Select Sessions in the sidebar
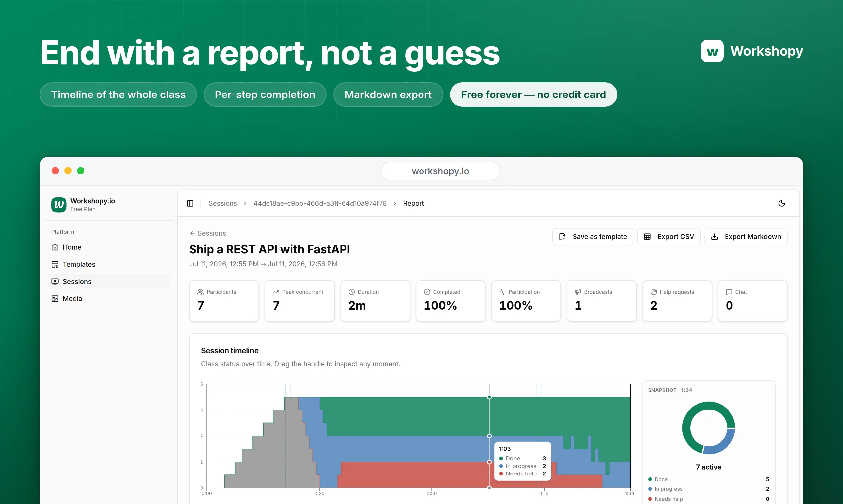 109,282
